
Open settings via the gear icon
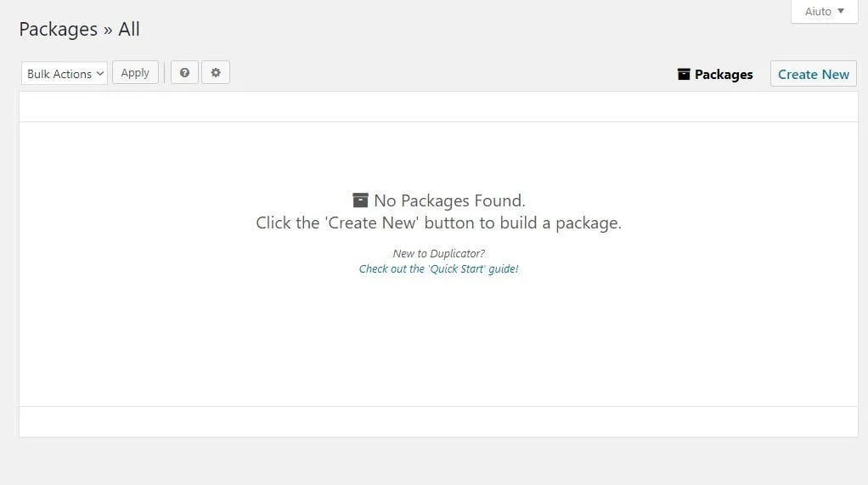point(216,73)
